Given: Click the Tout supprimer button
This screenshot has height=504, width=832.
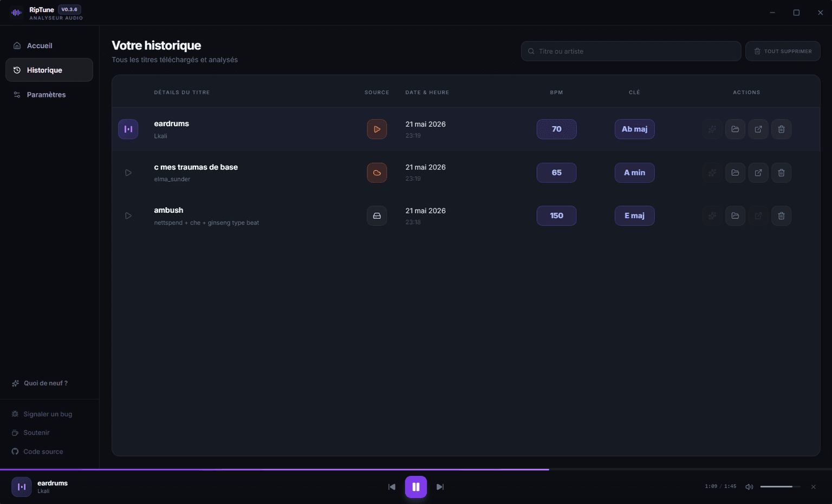Looking at the screenshot, I should click(783, 51).
